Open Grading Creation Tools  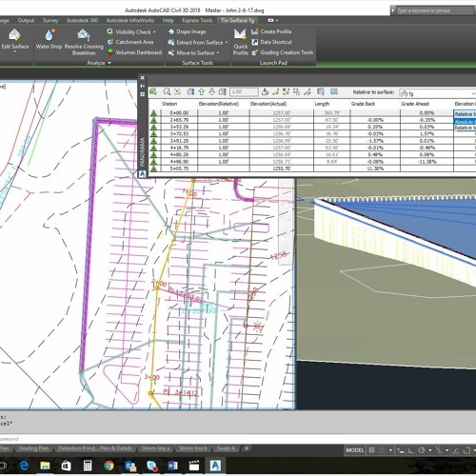pyautogui.click(x=283, y=52)
